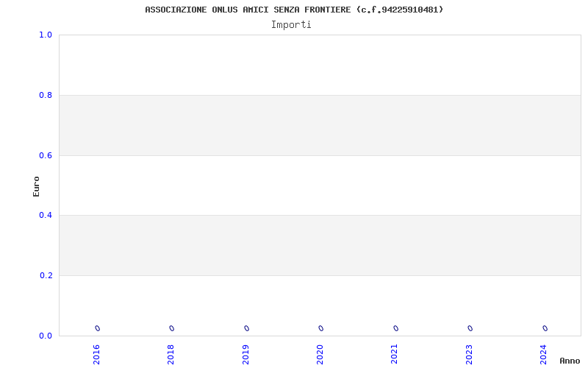
Task: Select the 2018 year label
Action: click(171, 355)
